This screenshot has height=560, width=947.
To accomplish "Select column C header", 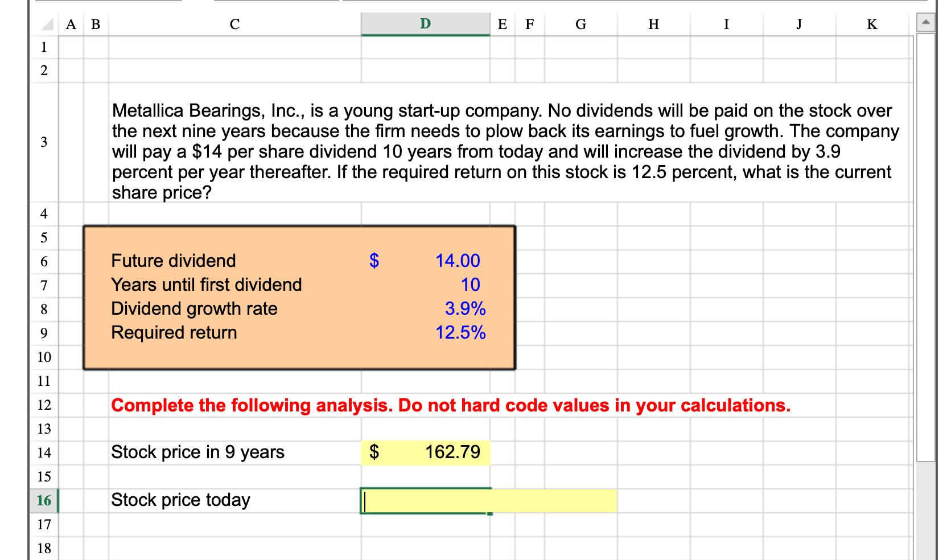I will (x=234, y=24).
